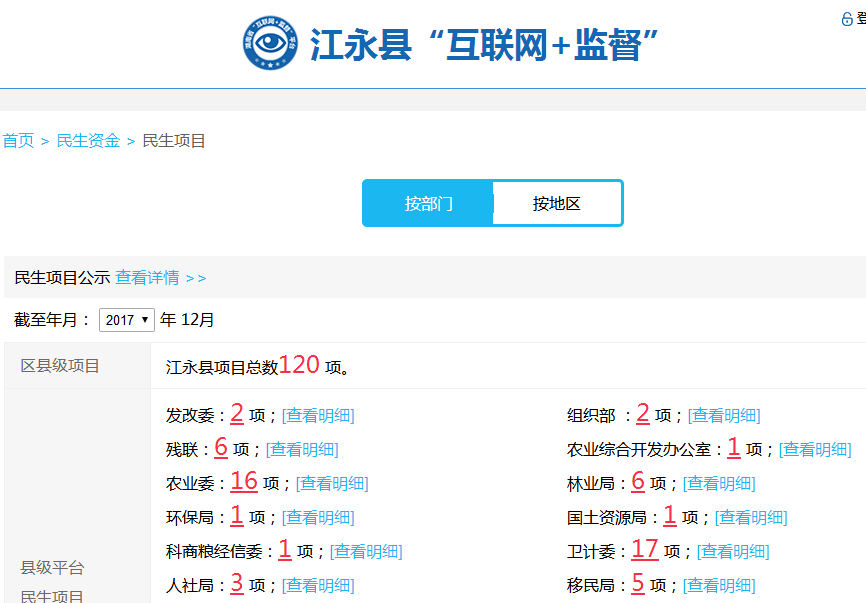This screenshot has height=603, width=866.
Task: Go to 首页 breadcrumb link
Action: point(18,141)
